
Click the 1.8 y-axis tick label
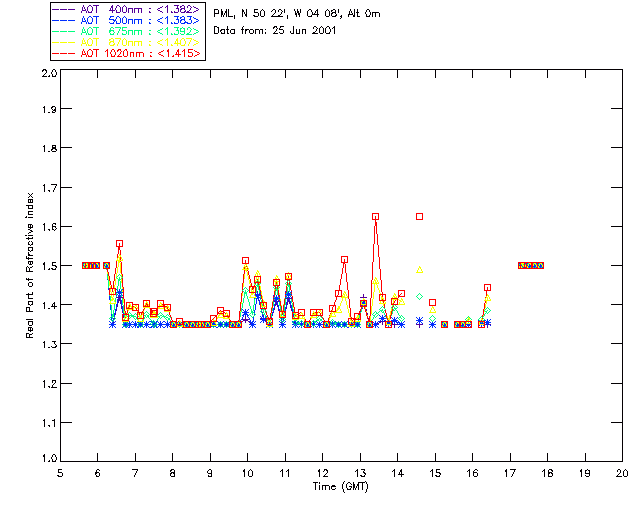point(49,148)
